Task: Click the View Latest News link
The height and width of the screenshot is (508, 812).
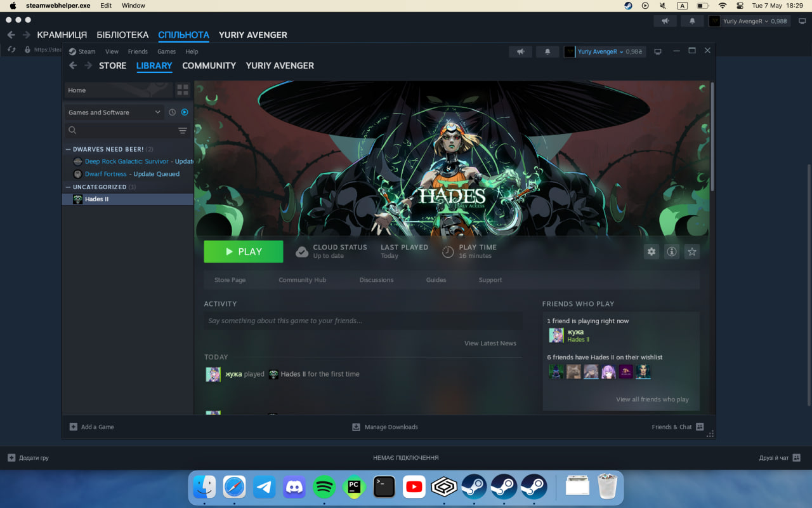Action: [490, 344]
